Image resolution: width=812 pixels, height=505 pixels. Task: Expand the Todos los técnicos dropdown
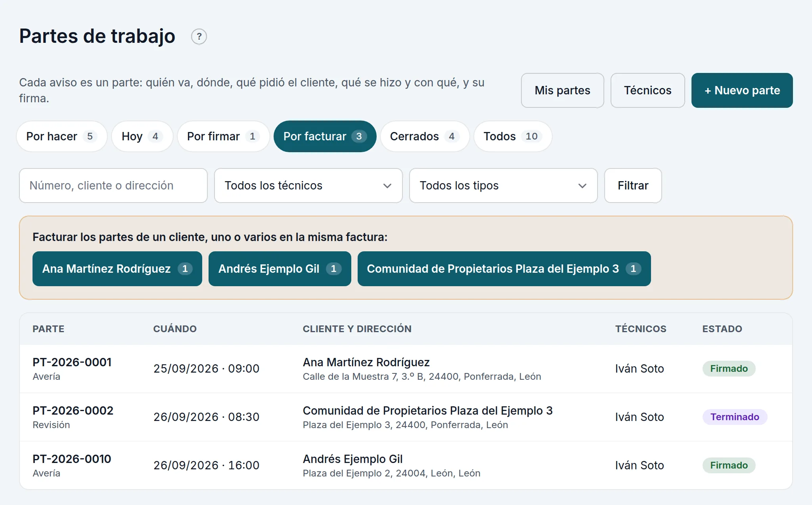click(x=308, y=186)
